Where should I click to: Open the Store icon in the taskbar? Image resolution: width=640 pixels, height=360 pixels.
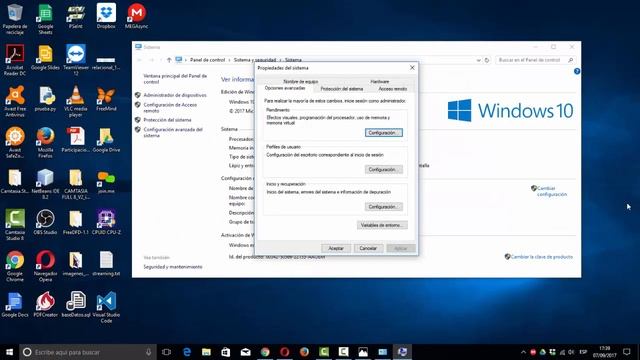tap(226, 352)
